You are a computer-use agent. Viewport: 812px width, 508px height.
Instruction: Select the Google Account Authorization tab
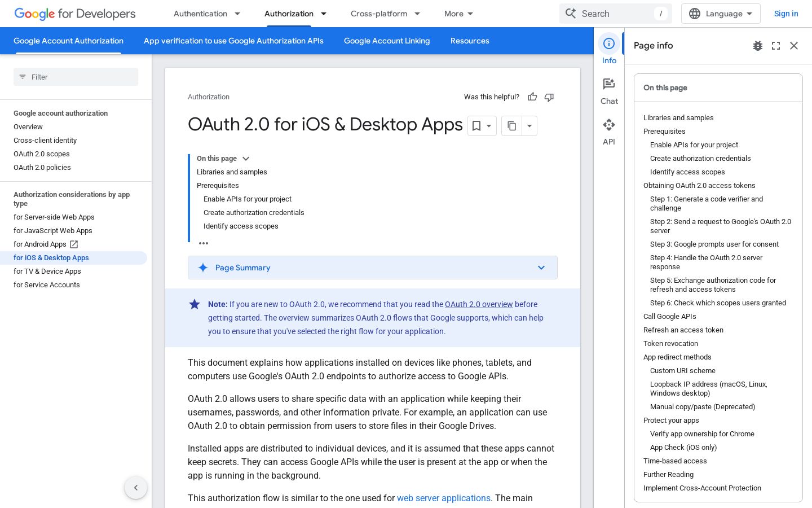(68, 41)
